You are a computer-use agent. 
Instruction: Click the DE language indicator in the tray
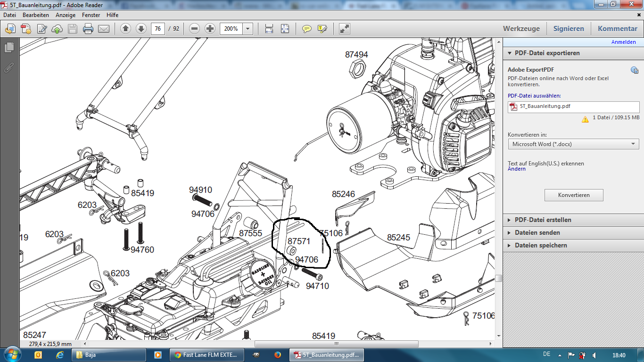pos(547,354)
